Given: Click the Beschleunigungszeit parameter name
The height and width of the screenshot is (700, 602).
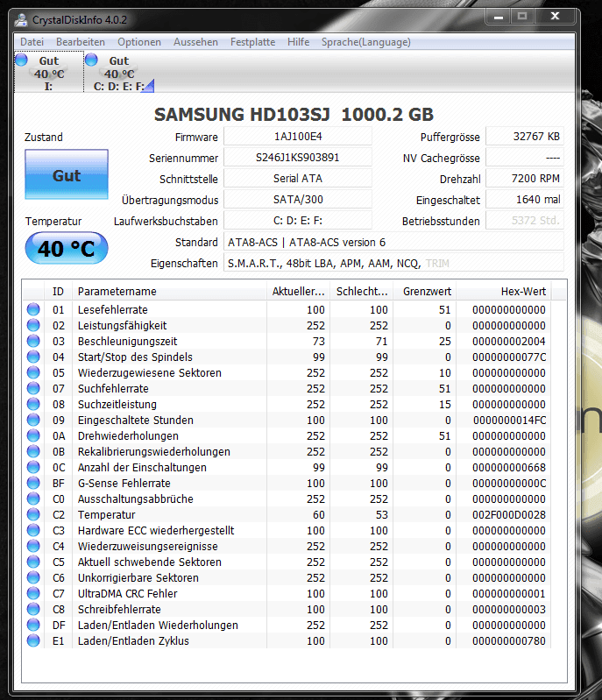Looking at the screenshot, I should click(127, 342).
